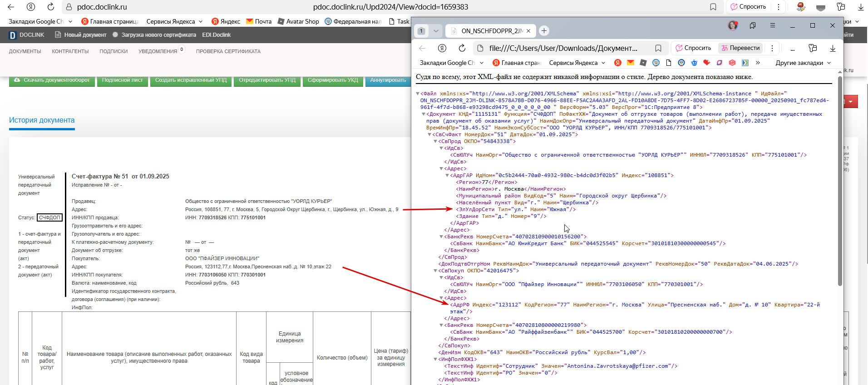This screenshot has width=868, height=385.
Task: Open front window three-dot menu beside Перевести
Action: click(772, 48)
